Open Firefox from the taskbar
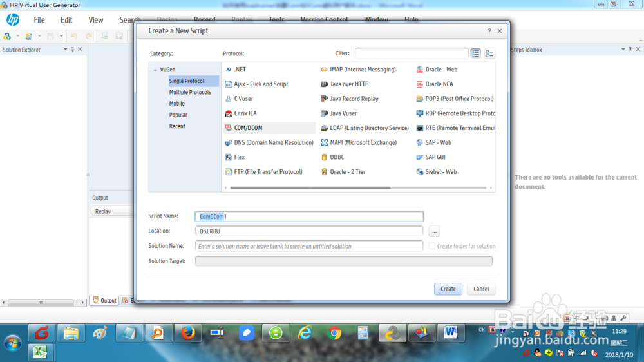The height and width of the screenshot is (362, 644). [187, 333]
